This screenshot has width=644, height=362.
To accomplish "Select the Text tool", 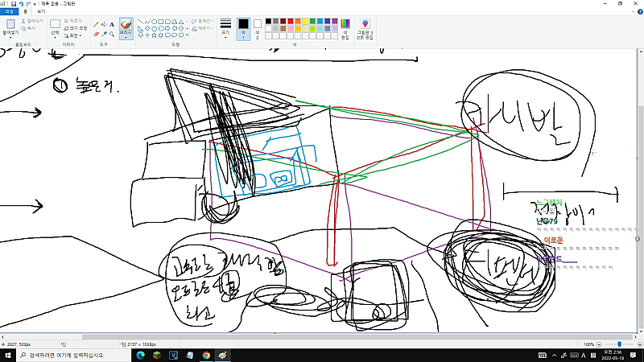I will [112, 25].
